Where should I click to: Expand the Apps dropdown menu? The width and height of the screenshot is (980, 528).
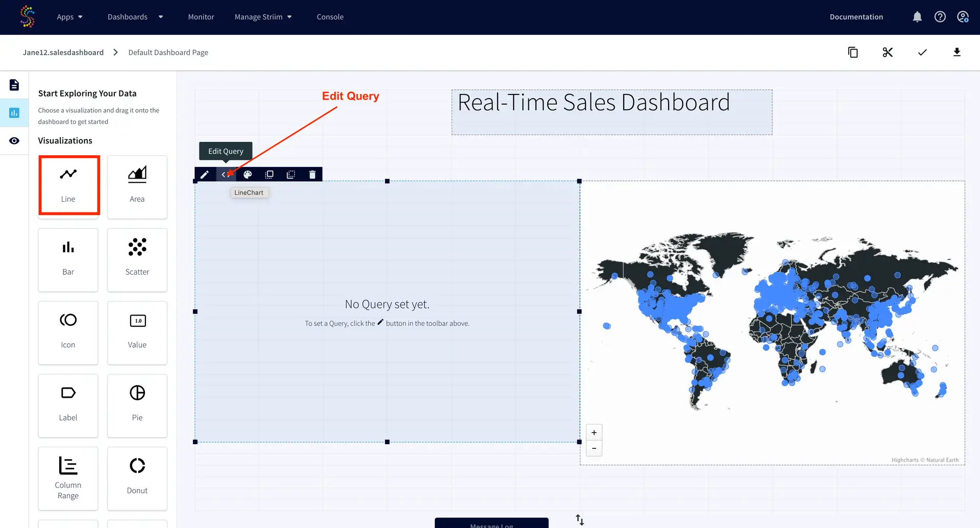[x=69, y=17]
